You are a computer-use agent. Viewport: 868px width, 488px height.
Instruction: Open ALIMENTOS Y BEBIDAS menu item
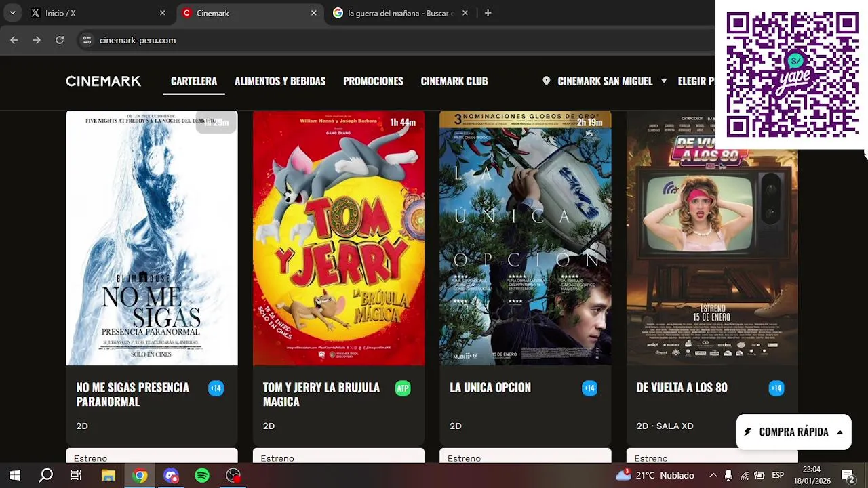click(x=280, y=81)
